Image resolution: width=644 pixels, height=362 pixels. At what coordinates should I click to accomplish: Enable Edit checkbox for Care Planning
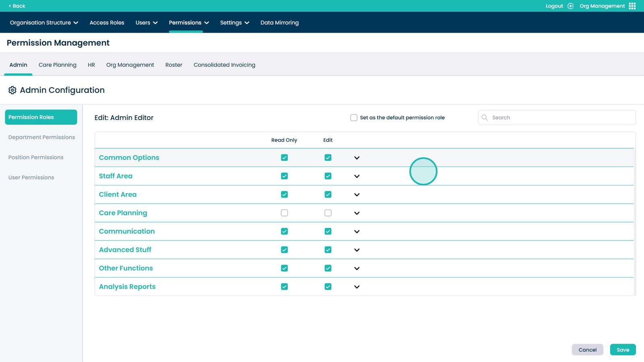pos(328,213)
